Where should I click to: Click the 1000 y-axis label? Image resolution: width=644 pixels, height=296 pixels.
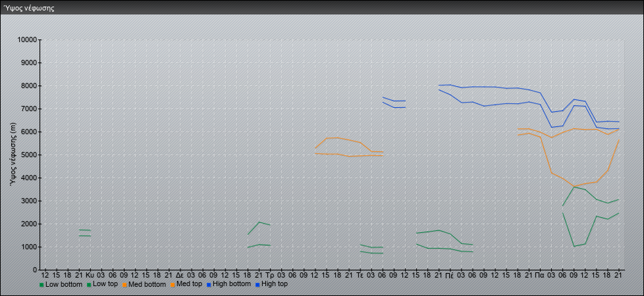[29, 247]
